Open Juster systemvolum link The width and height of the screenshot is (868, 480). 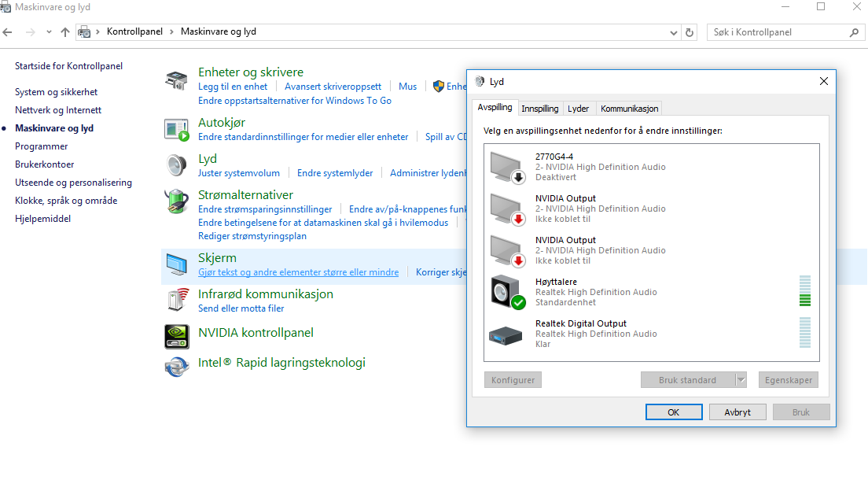tap(238, 173)
